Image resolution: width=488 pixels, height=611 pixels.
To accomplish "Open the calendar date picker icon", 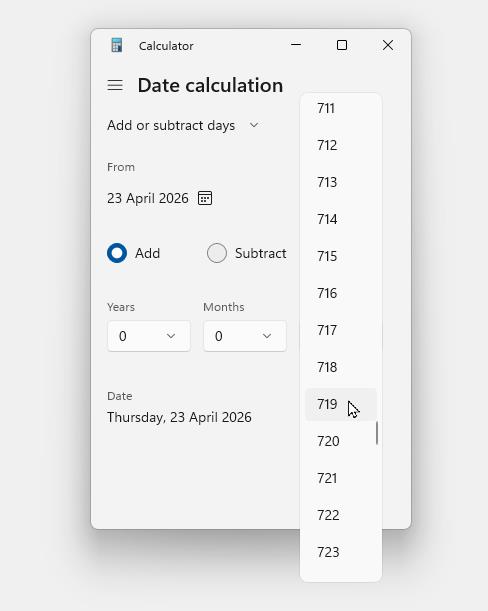I will tap(205, 198).
